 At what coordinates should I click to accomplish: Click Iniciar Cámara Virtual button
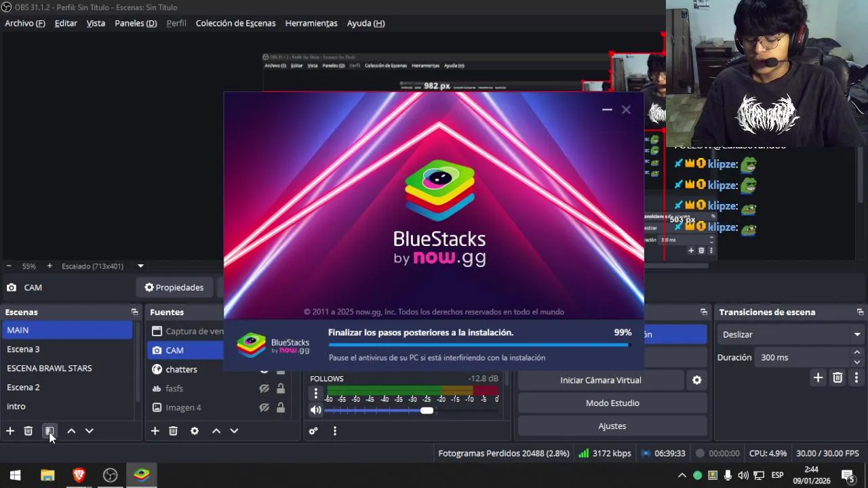[601, 380]
